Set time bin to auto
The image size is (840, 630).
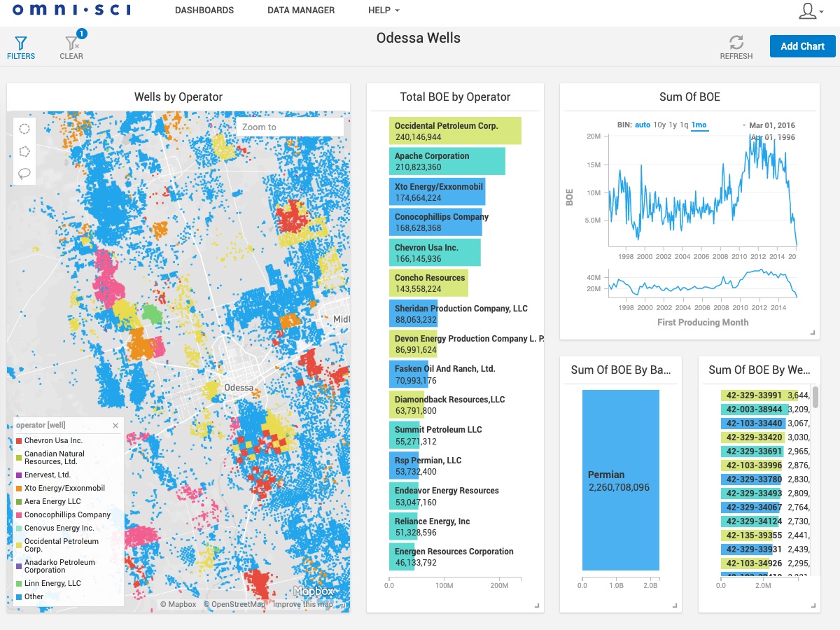coord(643,125)
